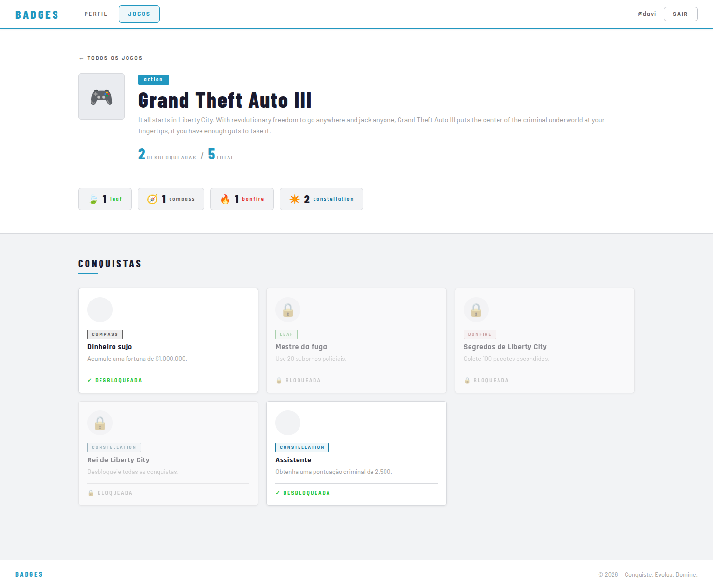Click the small lock beside BLOQUEADA under Mestre da fuga
The image size is (713, 588).
[x=279, y=380]
